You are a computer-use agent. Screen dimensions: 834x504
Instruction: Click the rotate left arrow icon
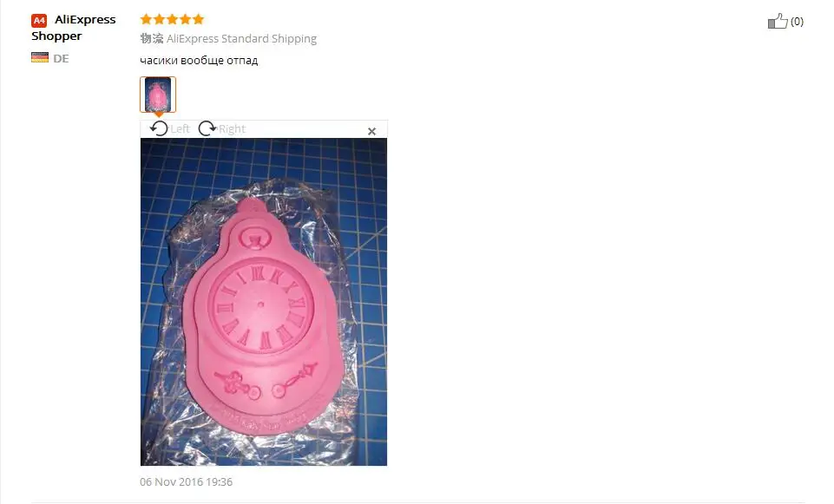(159, 128)
